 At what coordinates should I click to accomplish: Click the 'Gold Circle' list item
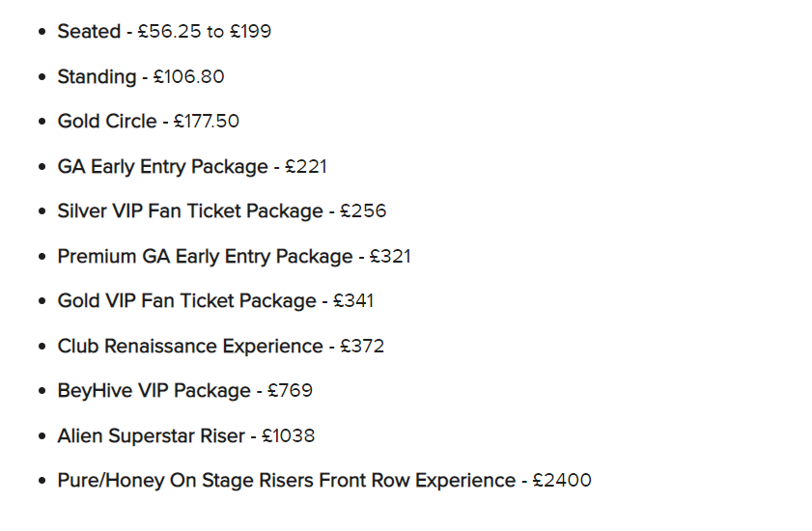click(148, 122)
